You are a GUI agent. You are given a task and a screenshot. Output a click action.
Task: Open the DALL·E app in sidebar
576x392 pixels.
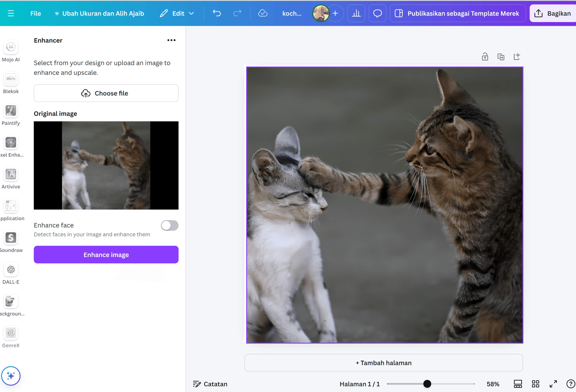(x=11, y=270)
